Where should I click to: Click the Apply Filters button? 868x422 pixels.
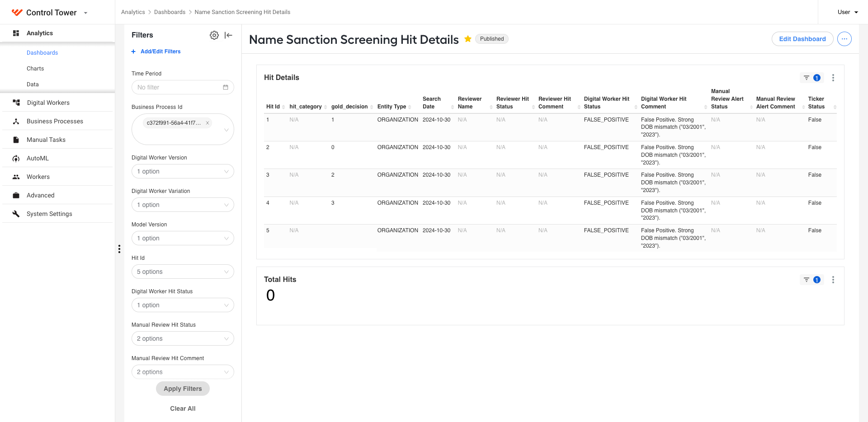click(183, 389)
